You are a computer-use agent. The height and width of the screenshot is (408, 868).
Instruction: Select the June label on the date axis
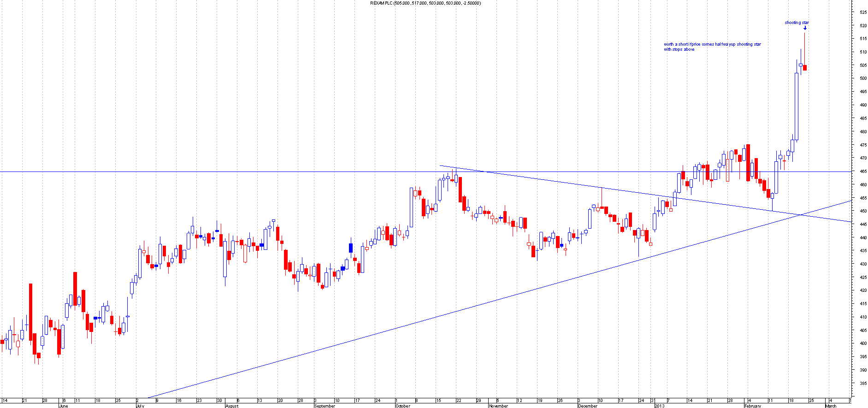[64, 406]
